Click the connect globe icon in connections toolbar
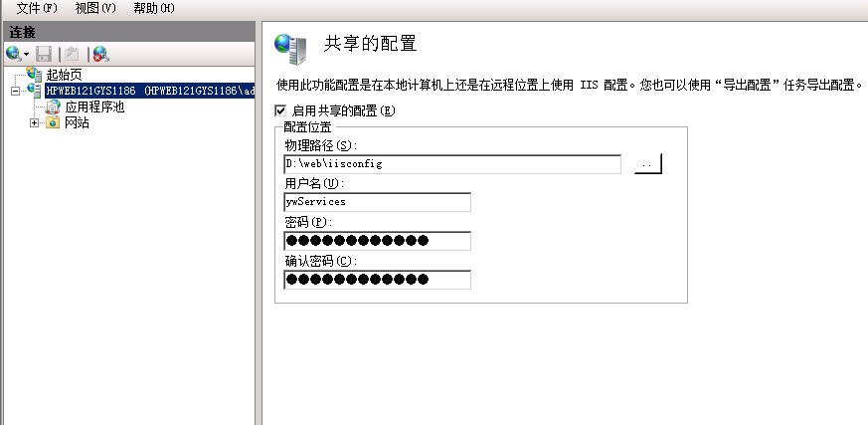 (14, 54)
